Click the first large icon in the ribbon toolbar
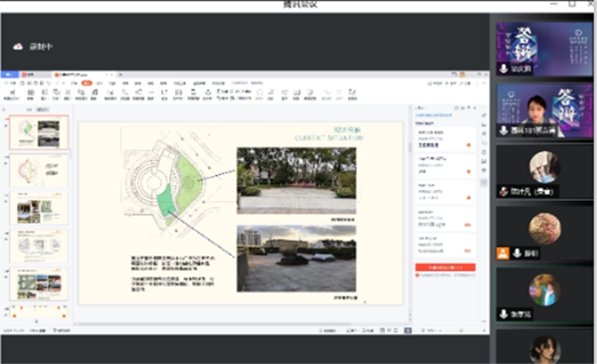 coord(12,94)
